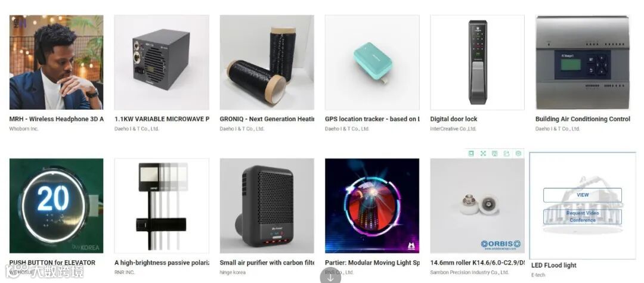This screenshot has height=283, width=644.
Task: Open Building Air Conditioning Control title
Action: tap(583, 119)
